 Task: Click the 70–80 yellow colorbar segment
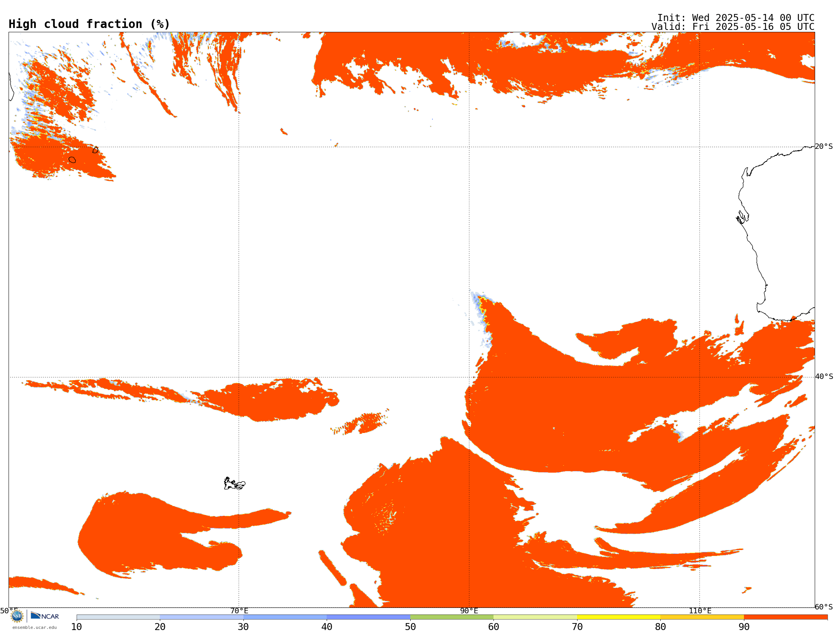coord(619,617)
